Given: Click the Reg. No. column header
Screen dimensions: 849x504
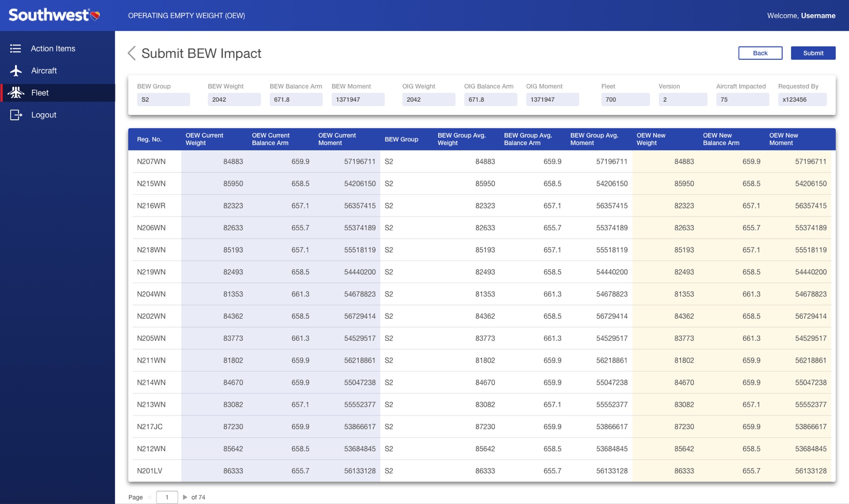Looking at the screenshot, I should pyautogui.click(x=150, y=140).
